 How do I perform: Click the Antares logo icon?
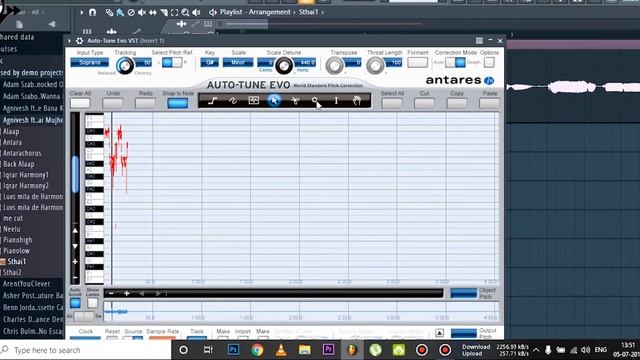(x=489, y=80)
